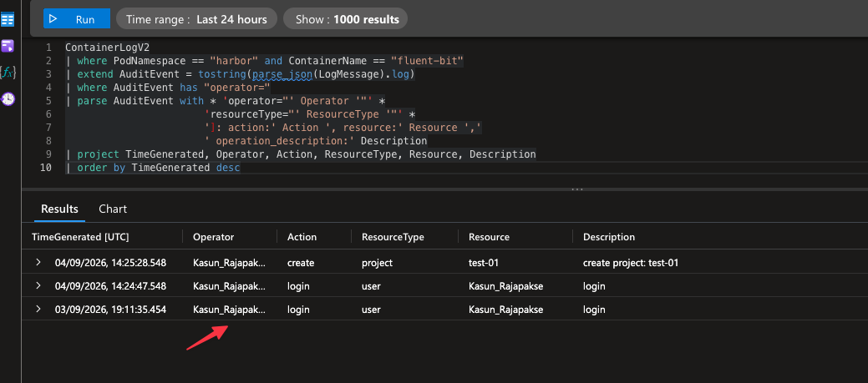This screenshot has width=868, height=383.
Task: Switch to the Chart tab
Action: [113, 209]
